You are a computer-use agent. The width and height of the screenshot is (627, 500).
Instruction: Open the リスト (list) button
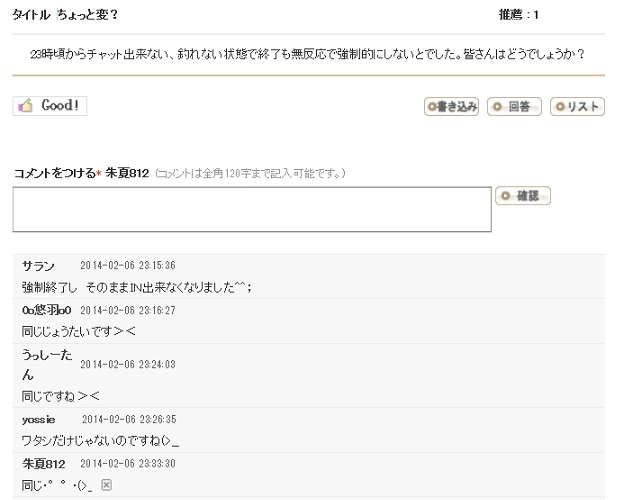pos(577,107)
